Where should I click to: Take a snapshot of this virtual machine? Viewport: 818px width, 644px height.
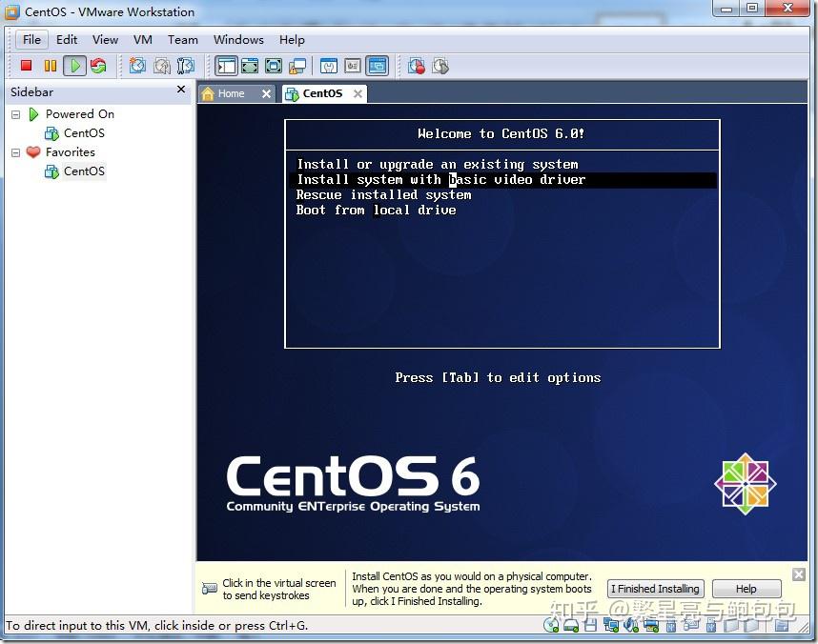pos(135,65)
